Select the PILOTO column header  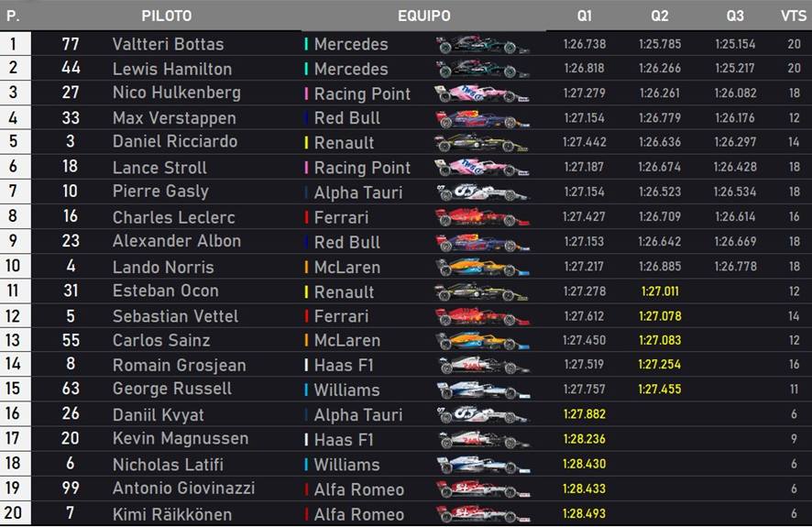click(x=167, y=16)
